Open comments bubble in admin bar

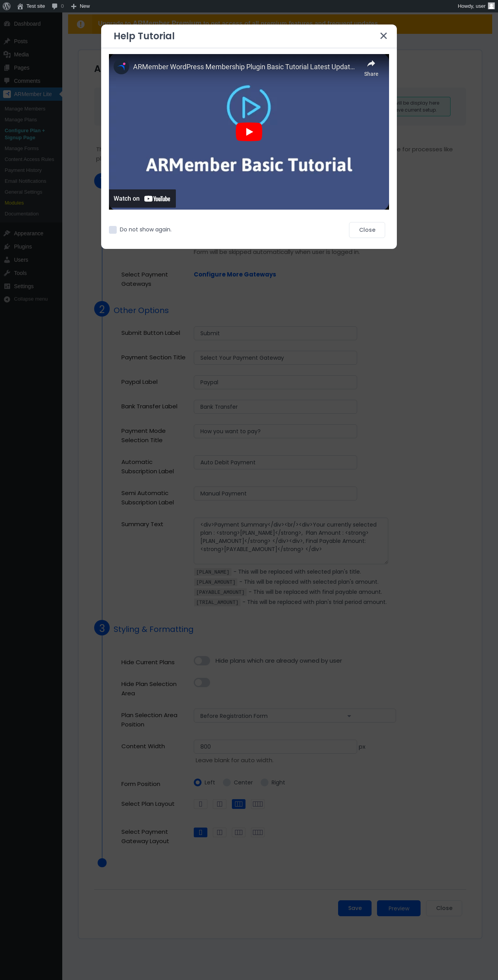point(58,6)
